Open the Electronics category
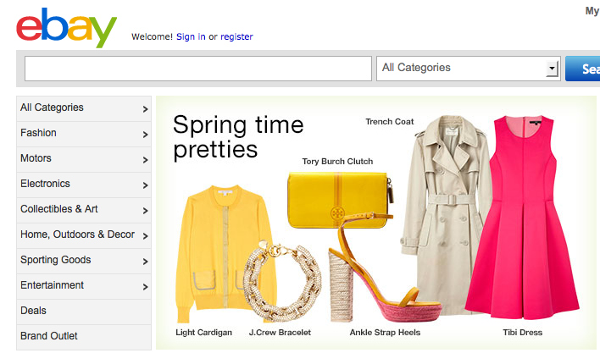 tap(84, 185)
